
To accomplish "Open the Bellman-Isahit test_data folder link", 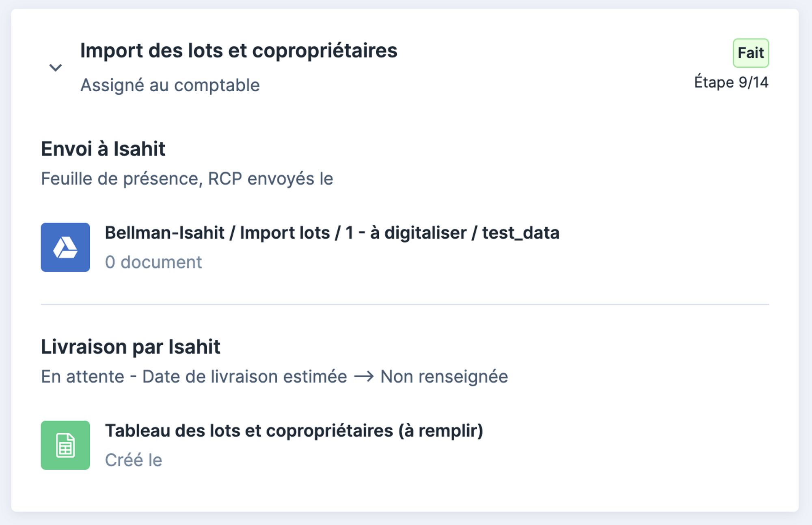I will pyautogui.click(x=332, y=233).
